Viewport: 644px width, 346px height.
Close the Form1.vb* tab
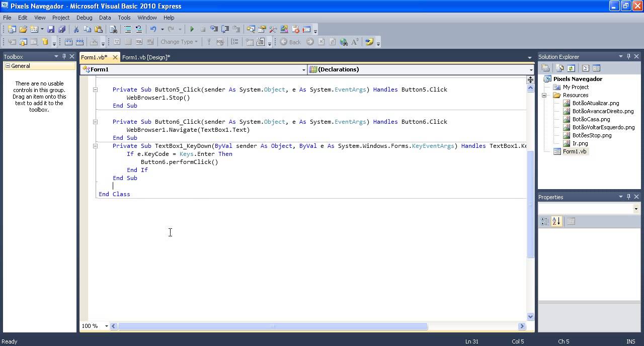[115, 57]
